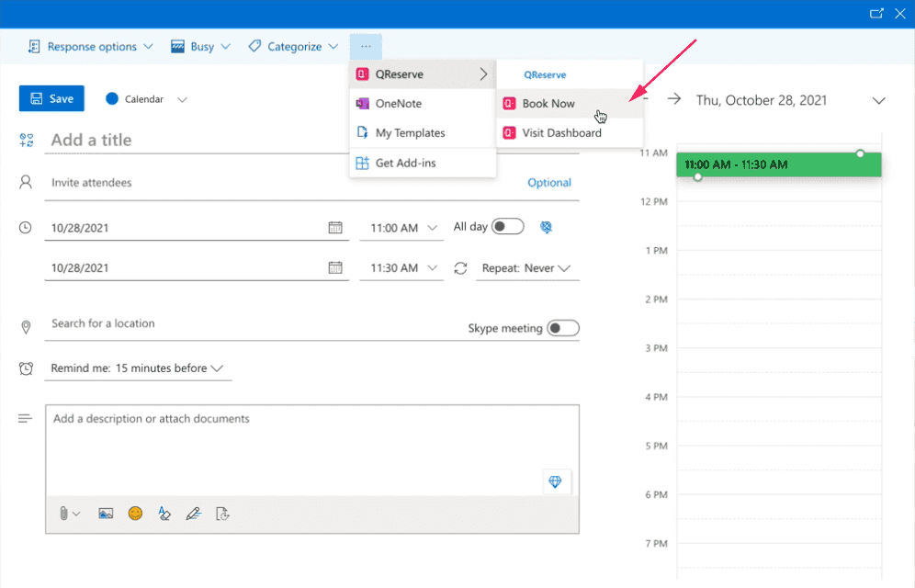Click the diamond premium icon in description
The width and height of the screenshot is (915, 588).
coord(554,481)
